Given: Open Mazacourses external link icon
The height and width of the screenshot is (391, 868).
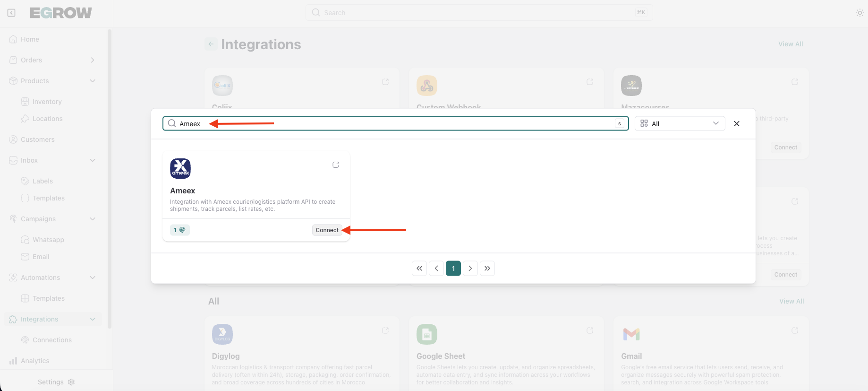Looking at the screenshot, I should [x=795, y=82].
